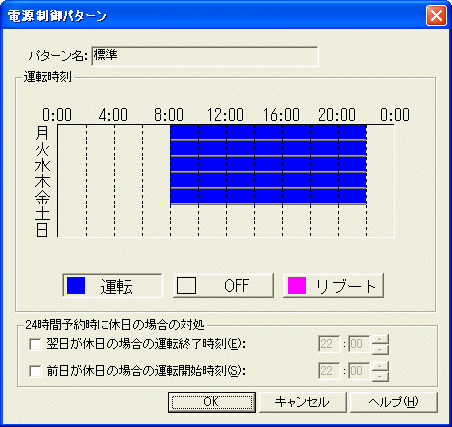Click the blue schedule bar for 木 (Thursday)

[x=268, y=180]
